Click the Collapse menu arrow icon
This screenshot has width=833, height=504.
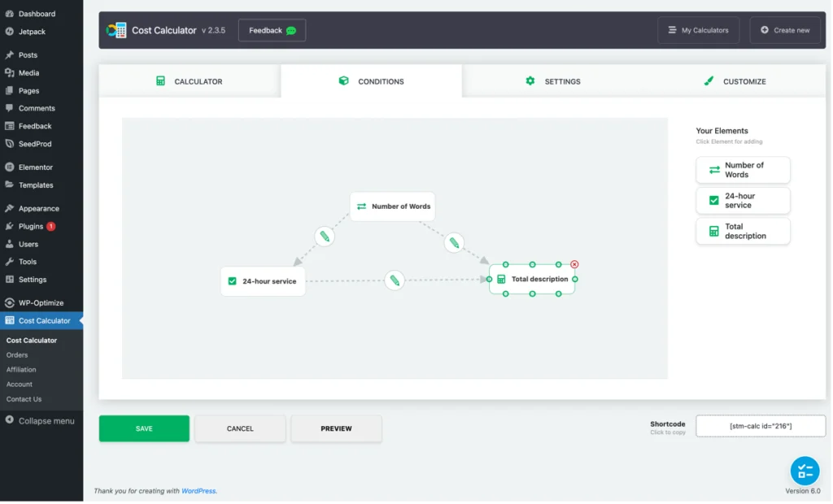tap(10, 420)
